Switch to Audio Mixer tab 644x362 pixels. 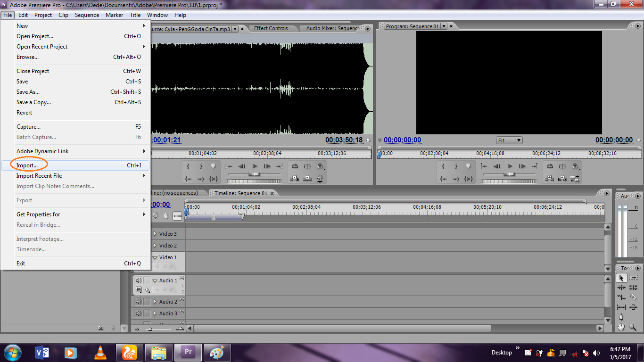332,28
